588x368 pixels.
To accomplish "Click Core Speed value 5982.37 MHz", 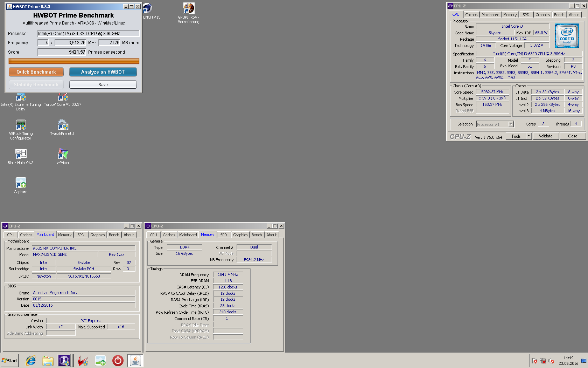I will tap(492, 92).
